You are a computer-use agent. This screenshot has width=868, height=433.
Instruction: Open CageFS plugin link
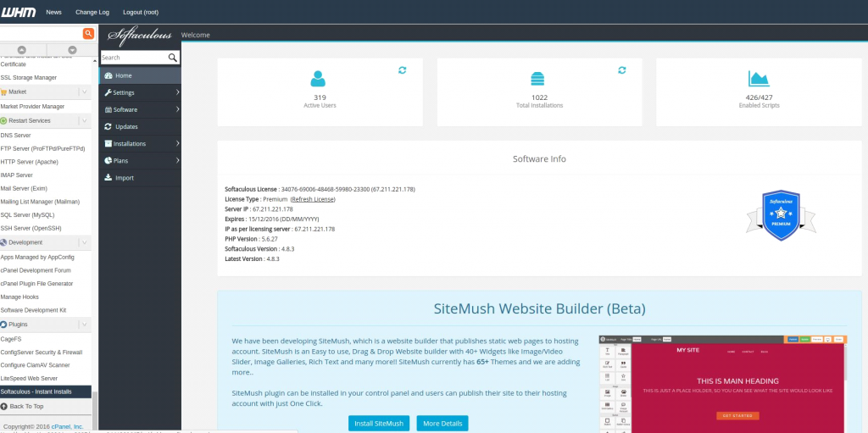coord(10,339)
